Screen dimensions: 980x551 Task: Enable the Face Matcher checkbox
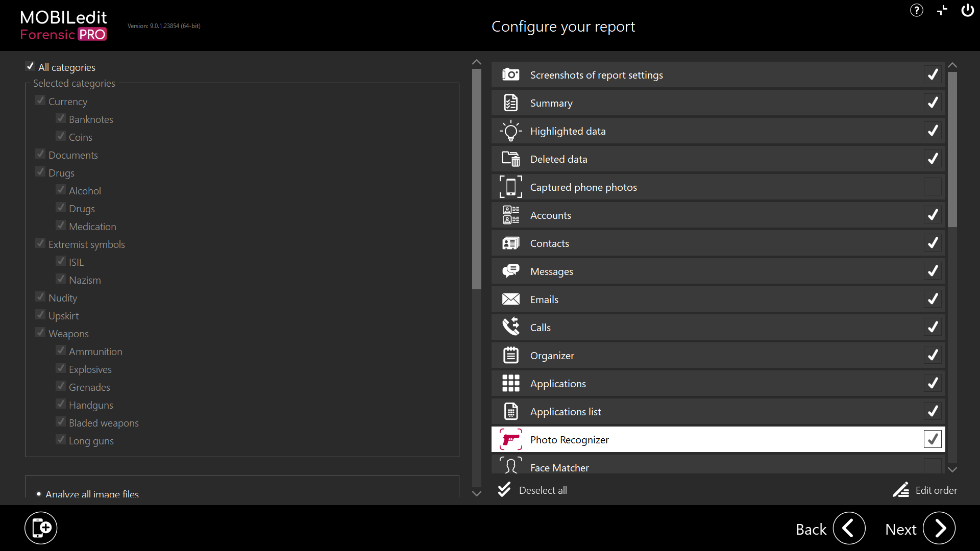[932, 465]
